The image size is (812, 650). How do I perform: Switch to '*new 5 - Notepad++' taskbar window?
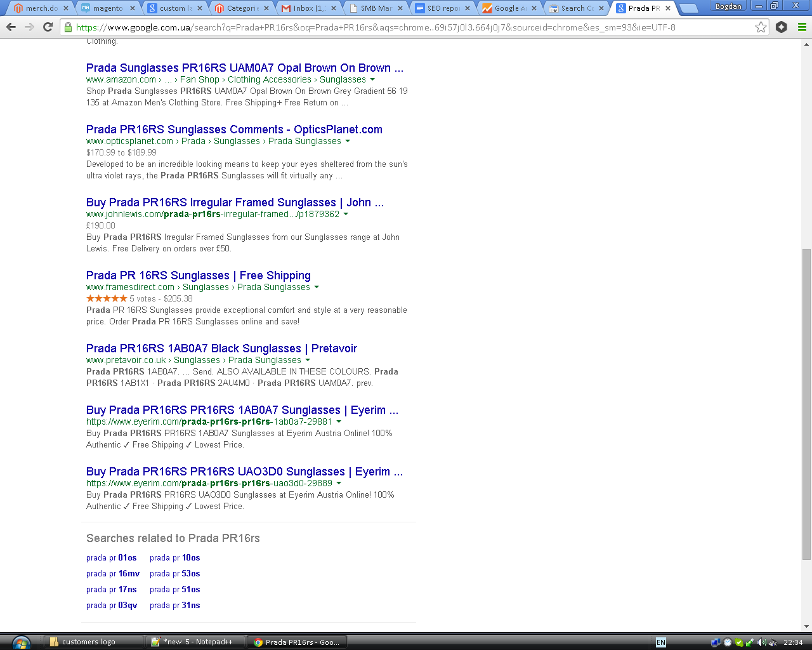point(194,642)
